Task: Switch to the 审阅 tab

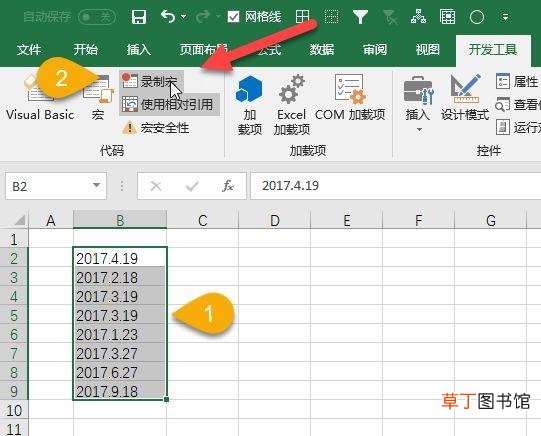Action: pyautogui.click(x=375, y=50)
